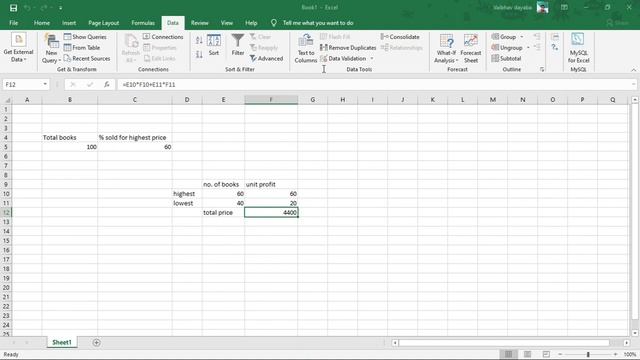Viewport: 640px width, 360px height.
Task: Switch to Formulas tab
Action: [x=143, y=23]
